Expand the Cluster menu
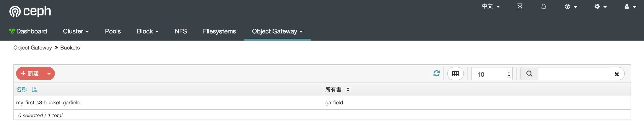 click(x=76, y=31)
